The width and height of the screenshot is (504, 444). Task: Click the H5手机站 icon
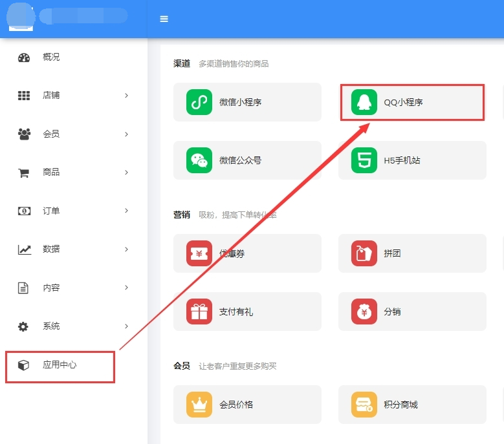364,160
